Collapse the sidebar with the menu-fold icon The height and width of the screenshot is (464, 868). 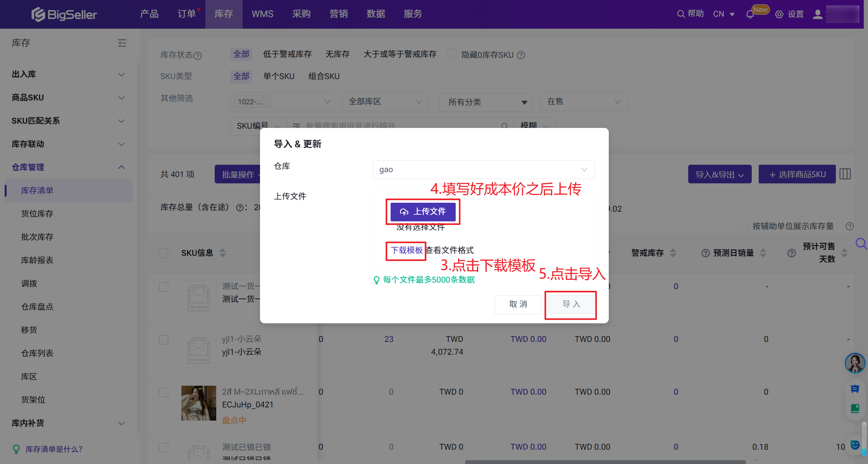pos(122,43)
